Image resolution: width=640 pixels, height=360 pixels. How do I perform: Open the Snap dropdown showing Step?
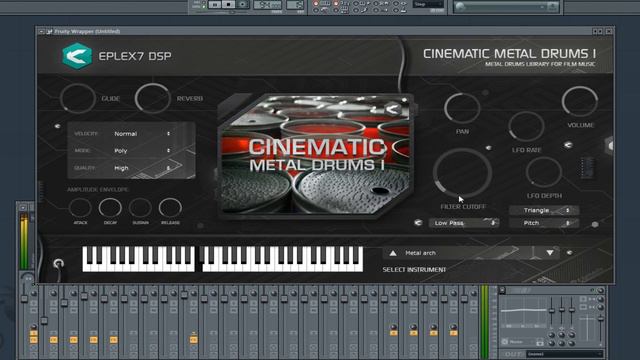pyautogui.click(x=428, y=4)
